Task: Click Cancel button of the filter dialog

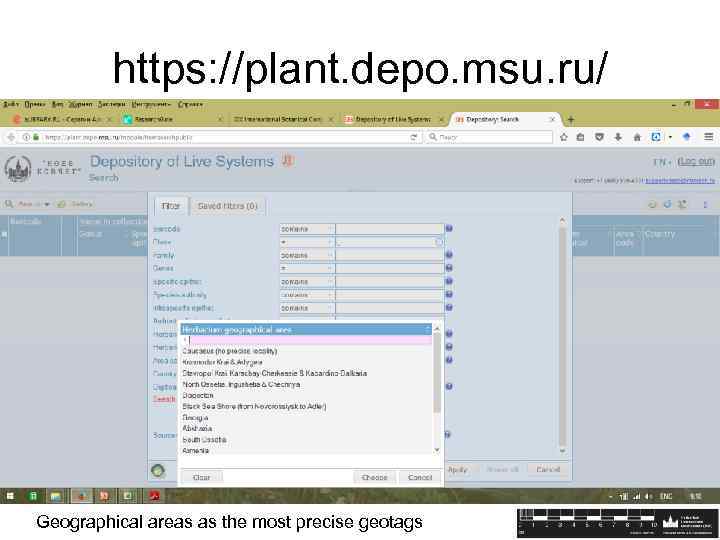Action: (x=547, y=469)
